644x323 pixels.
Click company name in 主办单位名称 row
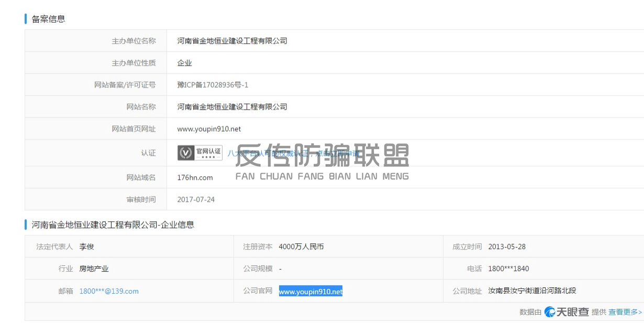[232, 41]
